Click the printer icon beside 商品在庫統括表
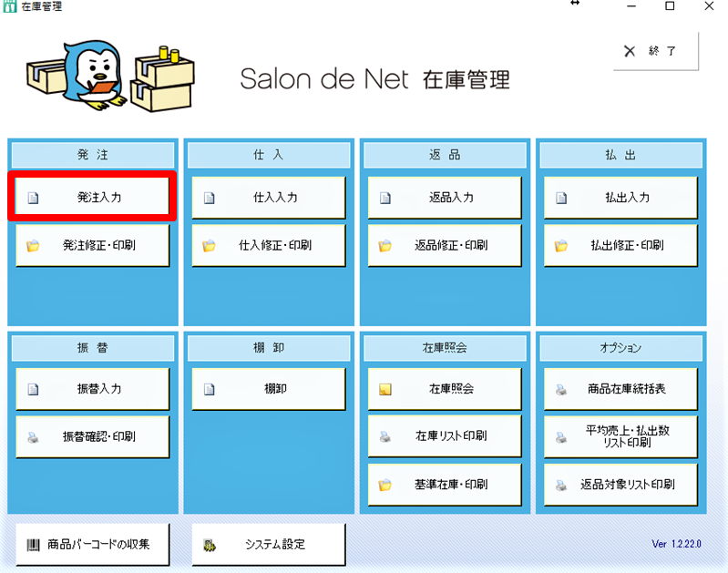The image size is (728, 573). [x=561, y=389]
